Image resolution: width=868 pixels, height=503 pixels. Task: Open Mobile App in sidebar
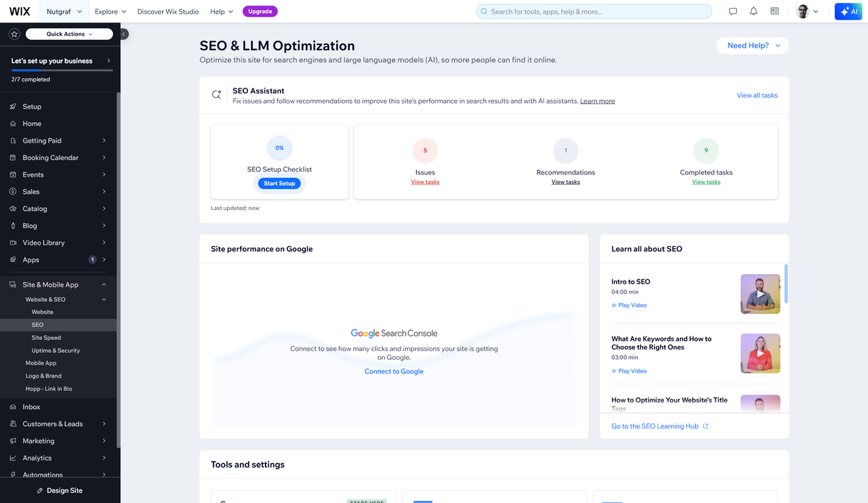41,363
